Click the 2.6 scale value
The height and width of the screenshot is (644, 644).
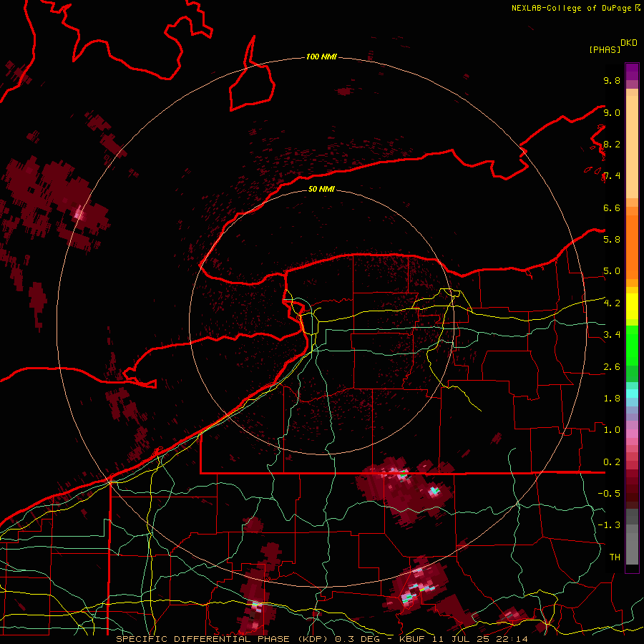[x=612, y=367]
